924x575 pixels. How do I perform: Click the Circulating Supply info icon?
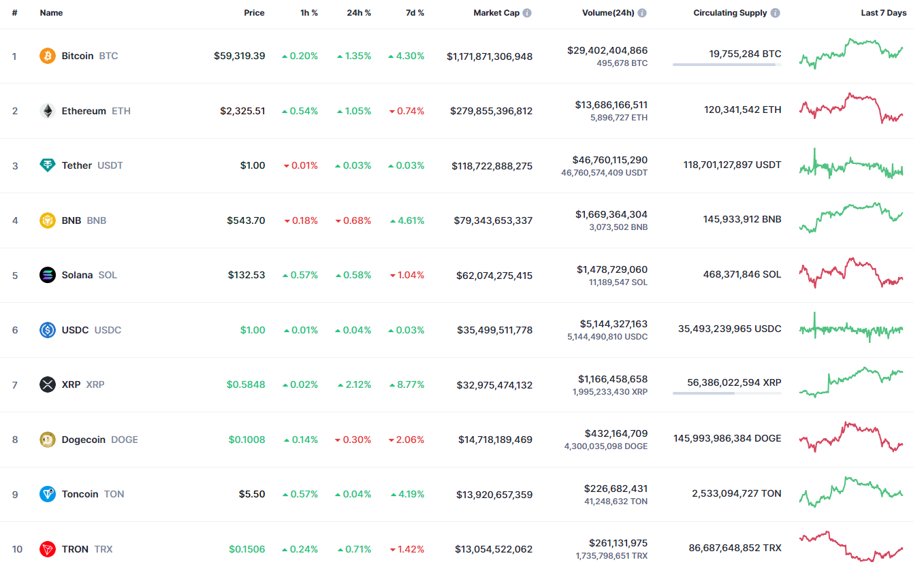[x=776, y=13]
